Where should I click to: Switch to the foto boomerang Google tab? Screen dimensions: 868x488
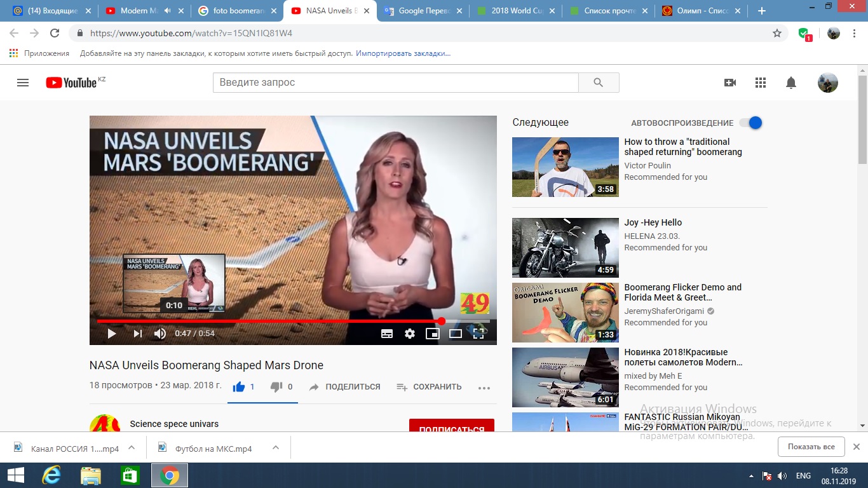237,11
